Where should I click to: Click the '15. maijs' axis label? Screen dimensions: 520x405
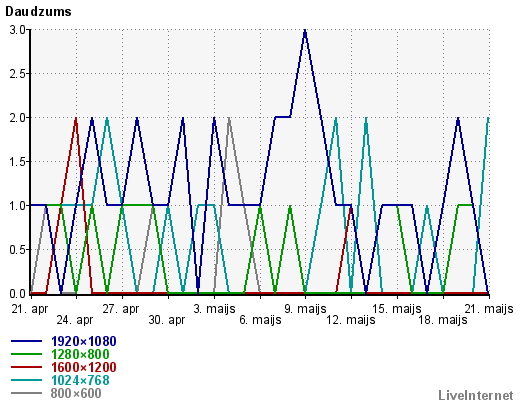(x=397, y=309)
